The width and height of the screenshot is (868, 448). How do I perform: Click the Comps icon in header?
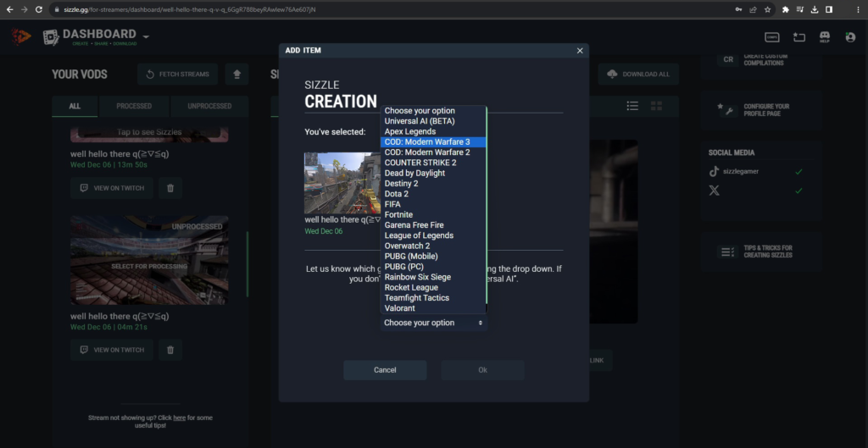coord(772,37)
